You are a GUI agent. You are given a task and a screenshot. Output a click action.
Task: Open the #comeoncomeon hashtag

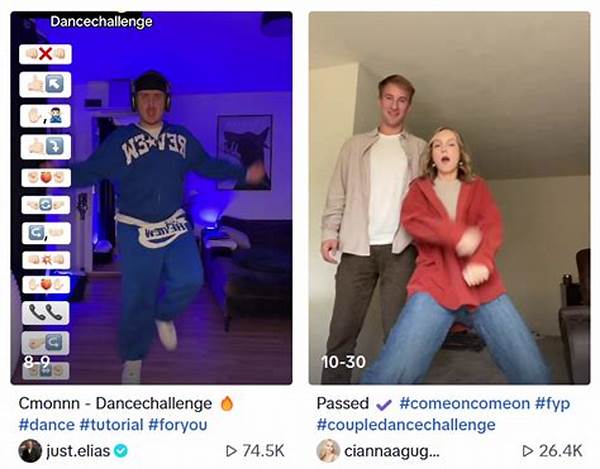pyautogui.click(x=465, y=403)
